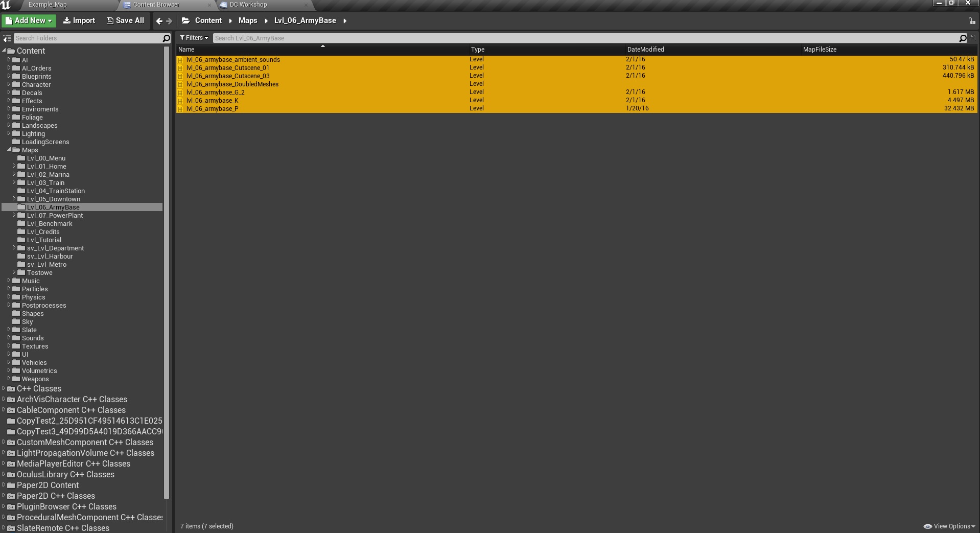This screenshot has height=533, width=980.
Task: Click the Import button
Action: coord(79,21)
